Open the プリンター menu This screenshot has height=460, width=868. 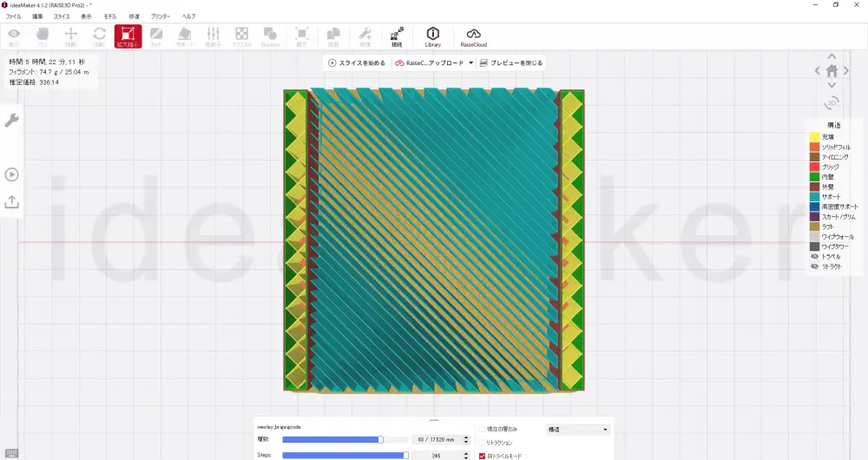pyautogui.click(x=161, y=16)
